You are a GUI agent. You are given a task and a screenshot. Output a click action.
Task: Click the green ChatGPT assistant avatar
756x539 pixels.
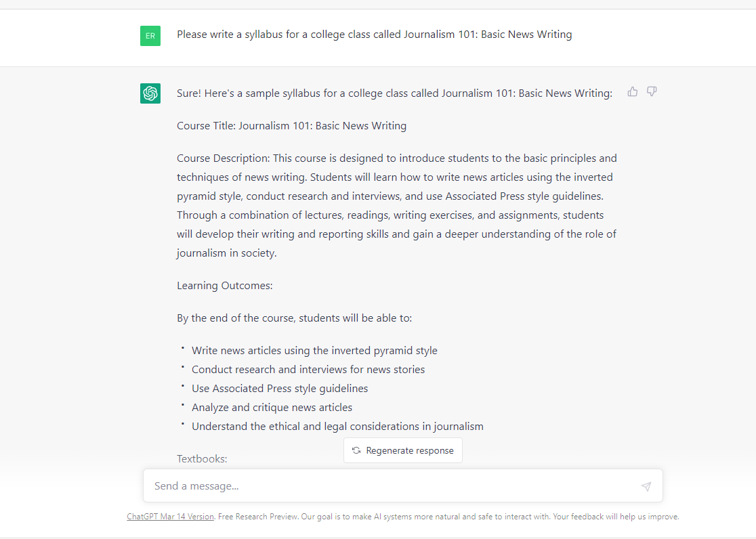point(150,93)
